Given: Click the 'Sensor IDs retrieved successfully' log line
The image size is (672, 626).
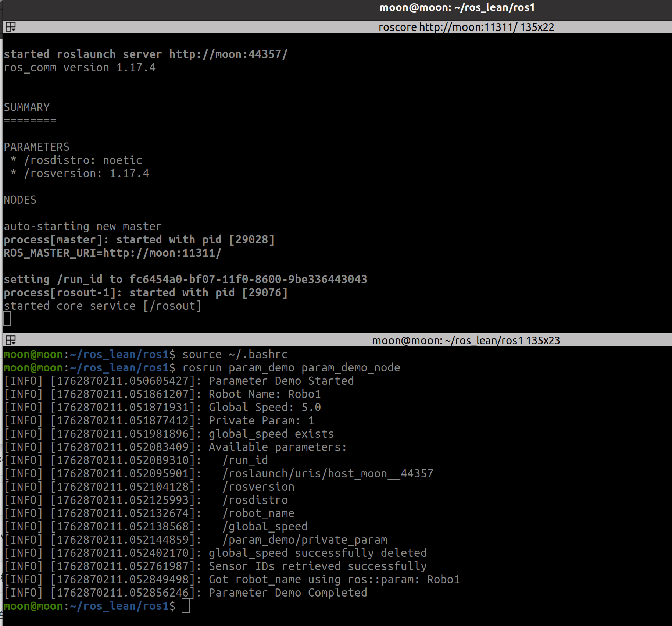Looking at the screenshot, I should click(x=318, y=566).
